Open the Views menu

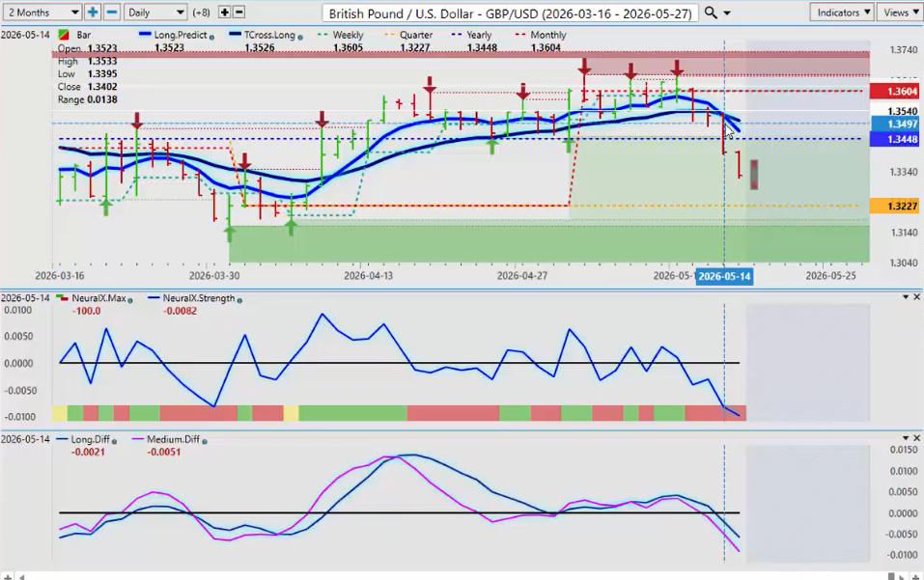point(900,13)
